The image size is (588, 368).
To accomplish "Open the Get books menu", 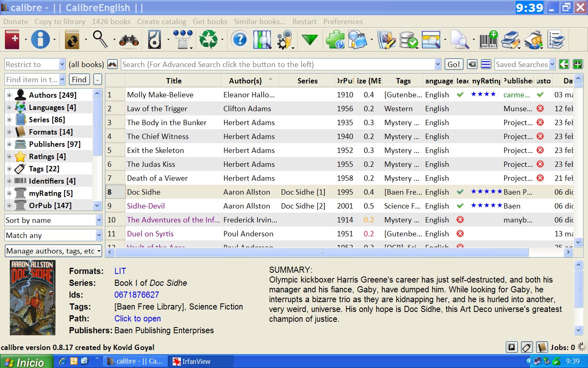I will point(210,22).
